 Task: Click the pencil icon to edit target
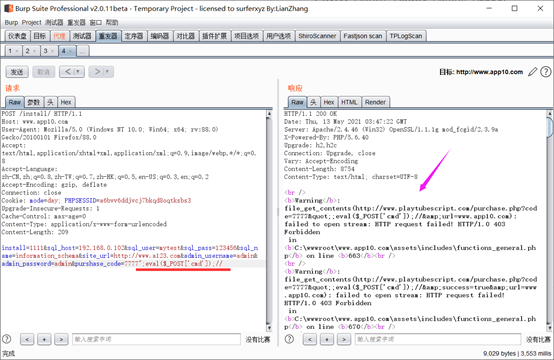[532, 72]
